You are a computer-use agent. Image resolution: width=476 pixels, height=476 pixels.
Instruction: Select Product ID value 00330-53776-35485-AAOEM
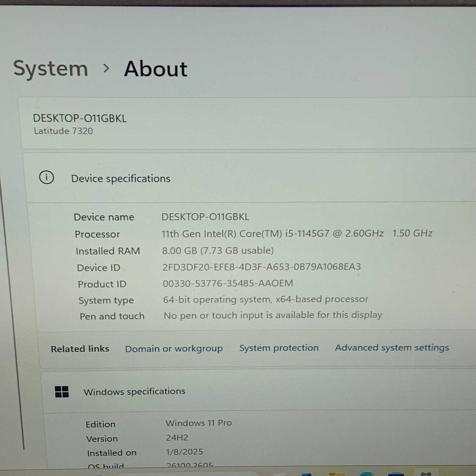coord(228,283)
